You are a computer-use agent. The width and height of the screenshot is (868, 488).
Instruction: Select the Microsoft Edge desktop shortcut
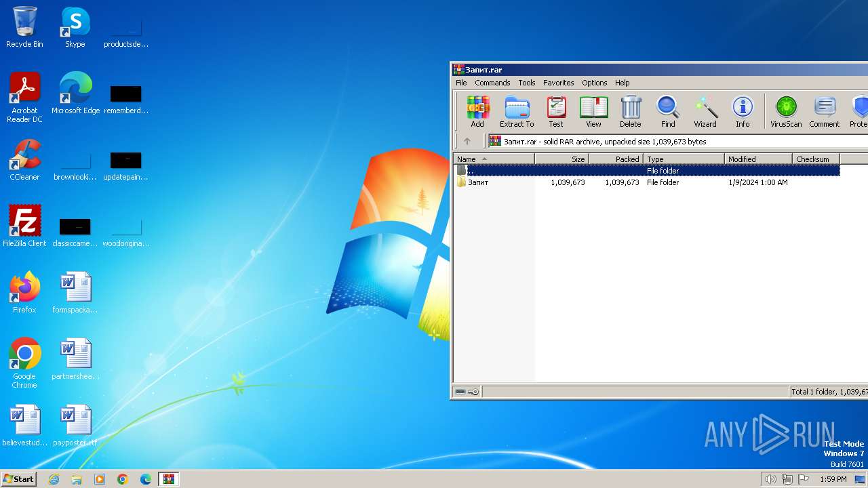point(75,94)
